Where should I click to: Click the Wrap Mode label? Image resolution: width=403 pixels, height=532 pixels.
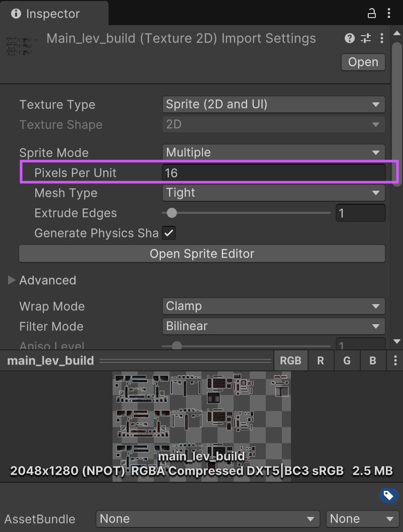pos(52,306)
